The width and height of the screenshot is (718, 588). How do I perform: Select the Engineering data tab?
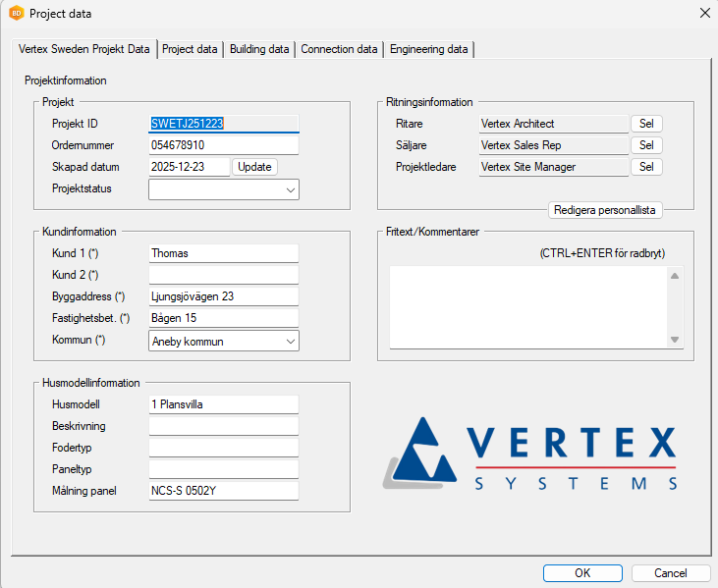coord(428,49)
